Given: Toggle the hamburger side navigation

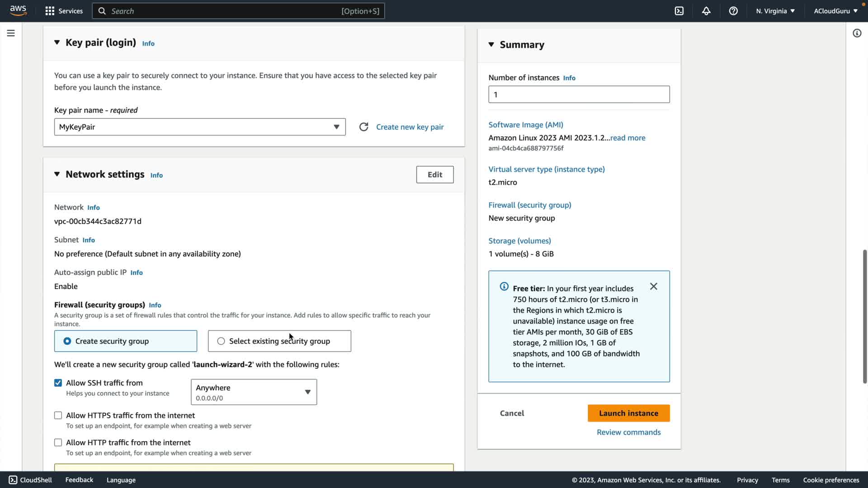Looking at the screenshot, I should [11, 33].
